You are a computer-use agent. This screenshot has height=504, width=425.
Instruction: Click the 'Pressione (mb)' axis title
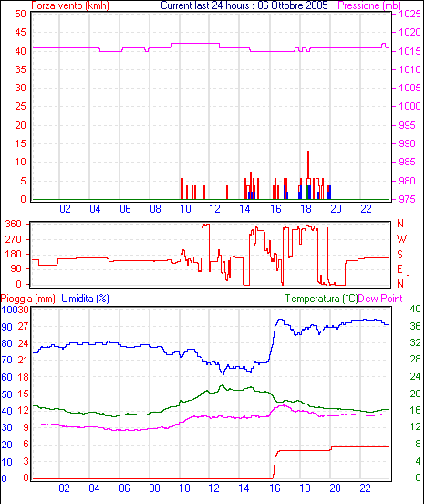(x=369, y=5)
